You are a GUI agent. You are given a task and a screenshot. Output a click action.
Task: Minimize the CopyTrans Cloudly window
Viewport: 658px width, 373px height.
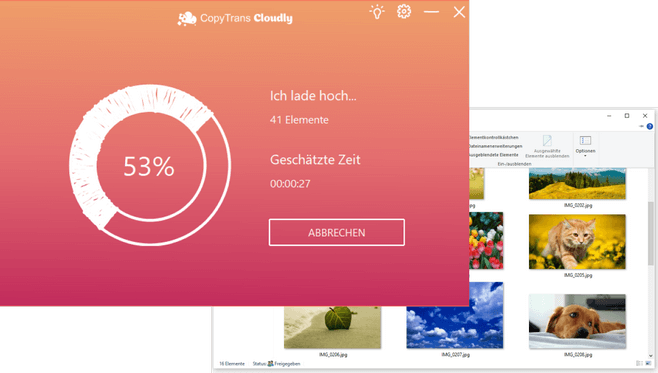click(431, 12)
